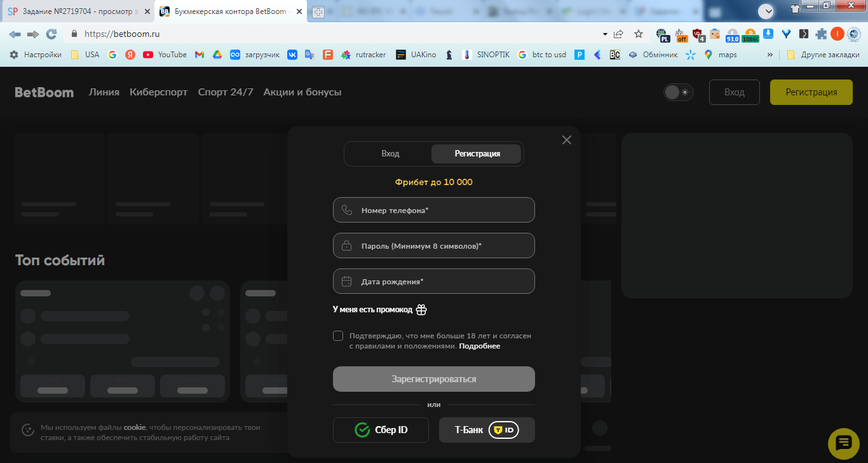Click the yellow Регистрация header button
This screenshot has width=868, height=463.
tap(811, 92)
